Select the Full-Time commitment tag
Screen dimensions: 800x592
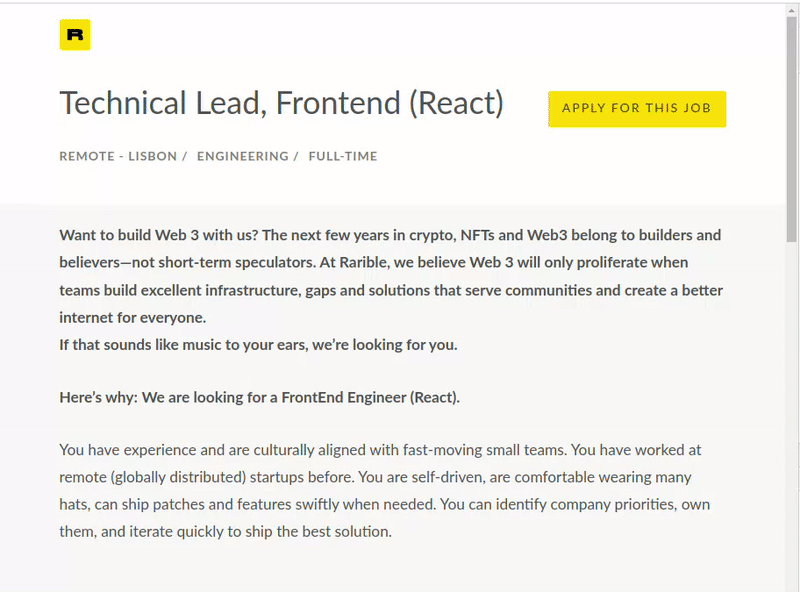(343, 156)
